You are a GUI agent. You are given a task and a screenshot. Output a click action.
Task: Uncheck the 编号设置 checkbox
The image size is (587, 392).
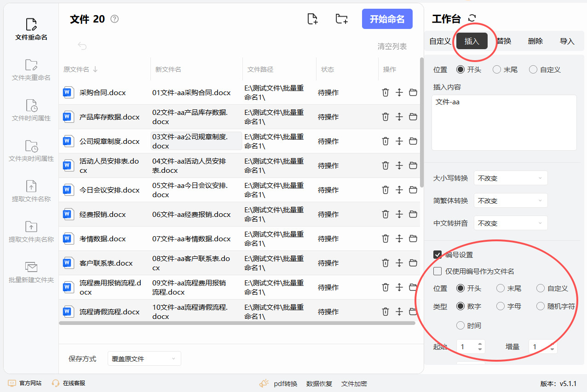[x=438, y=255]
